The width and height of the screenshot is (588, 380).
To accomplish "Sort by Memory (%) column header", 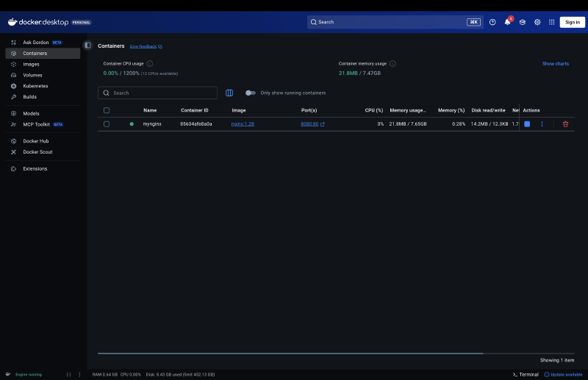I will point(451,110).
